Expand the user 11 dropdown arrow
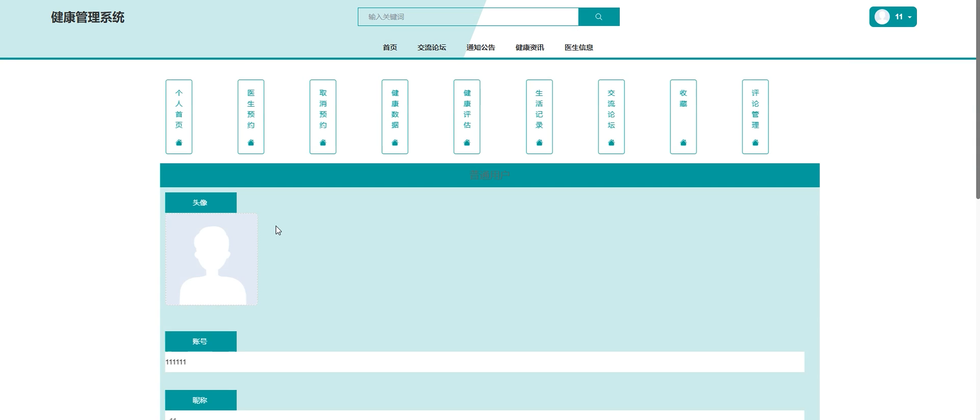 pyautogui.click(x=910, y=17)
